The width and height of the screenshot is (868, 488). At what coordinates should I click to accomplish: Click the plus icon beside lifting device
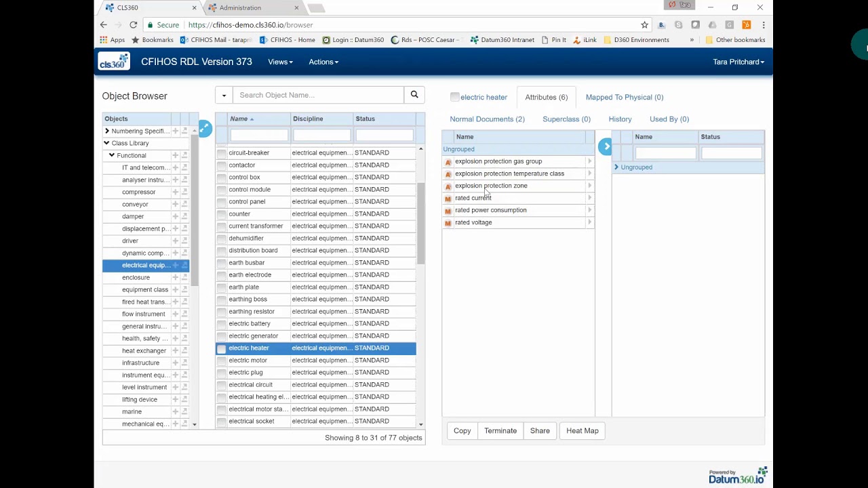pos(175,399)
